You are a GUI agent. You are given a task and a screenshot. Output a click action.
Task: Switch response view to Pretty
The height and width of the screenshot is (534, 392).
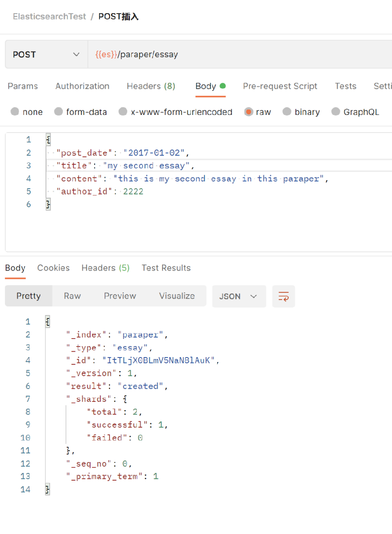(x=29, y=296)
